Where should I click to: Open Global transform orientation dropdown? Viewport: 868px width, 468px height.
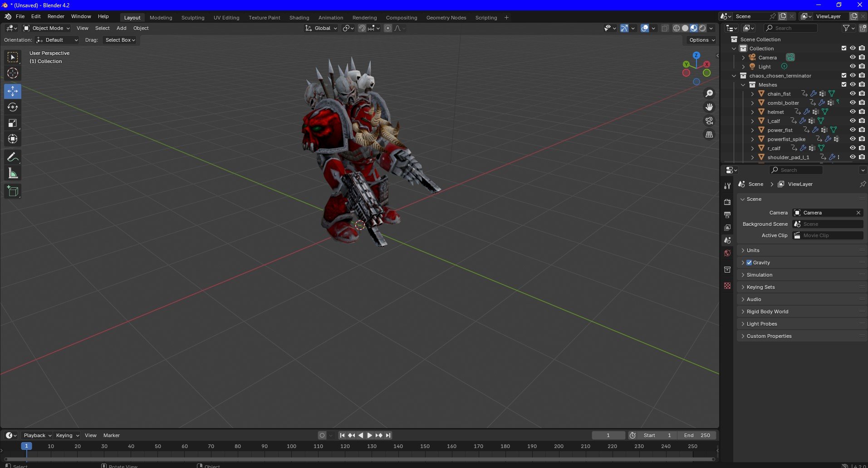click(x=321, y=28)
